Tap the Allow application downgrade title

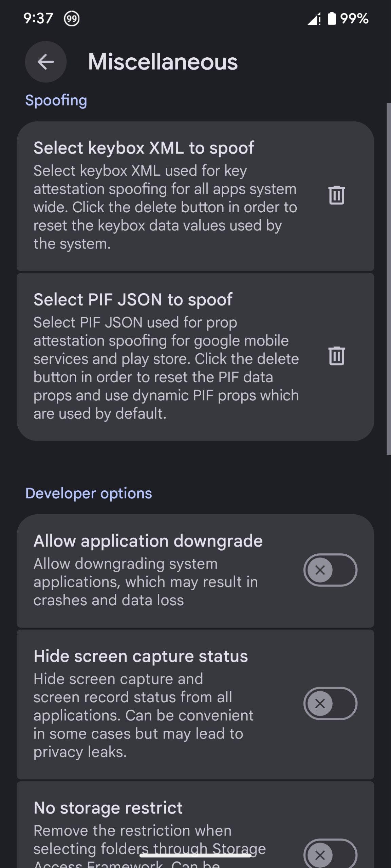[x=148, y=541]
